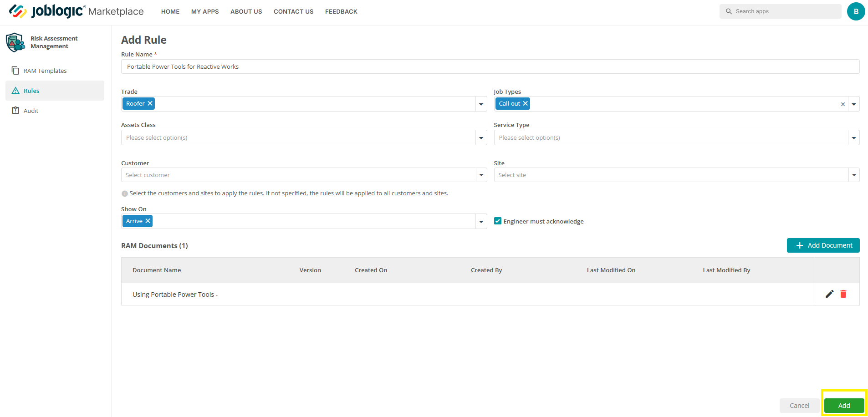This screenshot has height=417, width=868.
Task: Remove the Call-out job type tag
Action: tap(525, 104)
